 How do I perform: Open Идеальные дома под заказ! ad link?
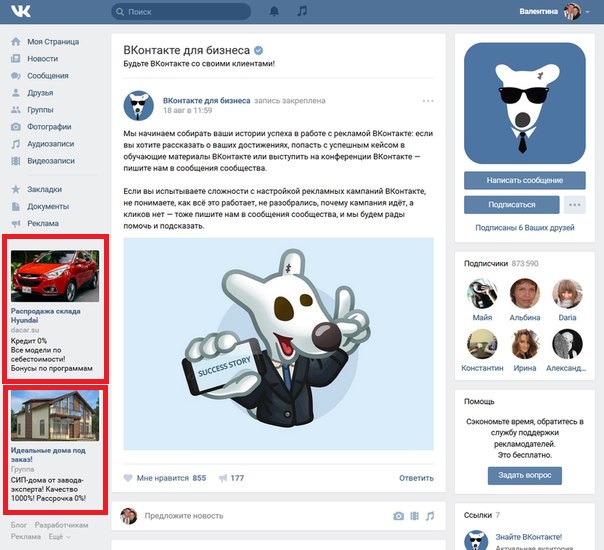click(48, 454)
